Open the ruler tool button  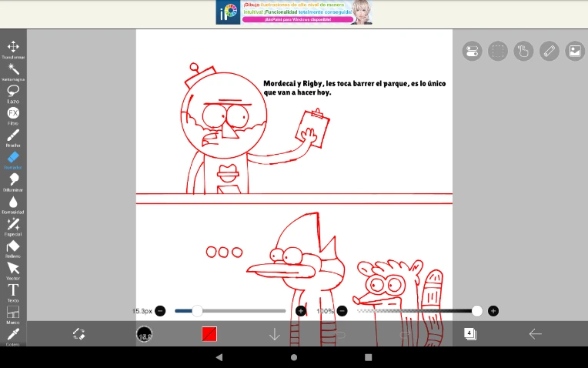[550, 51]
